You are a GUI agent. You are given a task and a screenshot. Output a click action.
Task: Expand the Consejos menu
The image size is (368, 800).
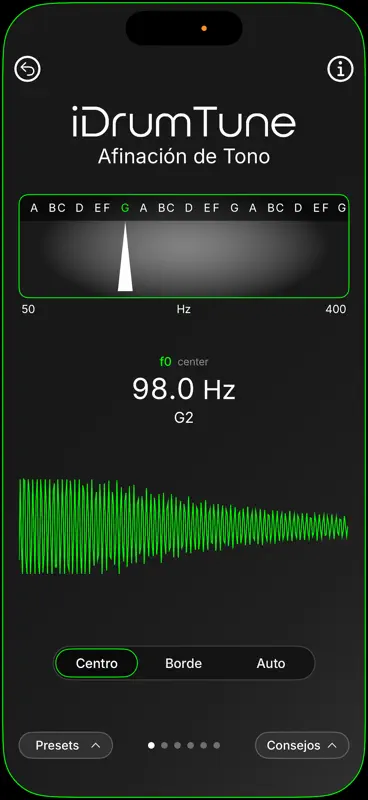click(x=302, y=745)
